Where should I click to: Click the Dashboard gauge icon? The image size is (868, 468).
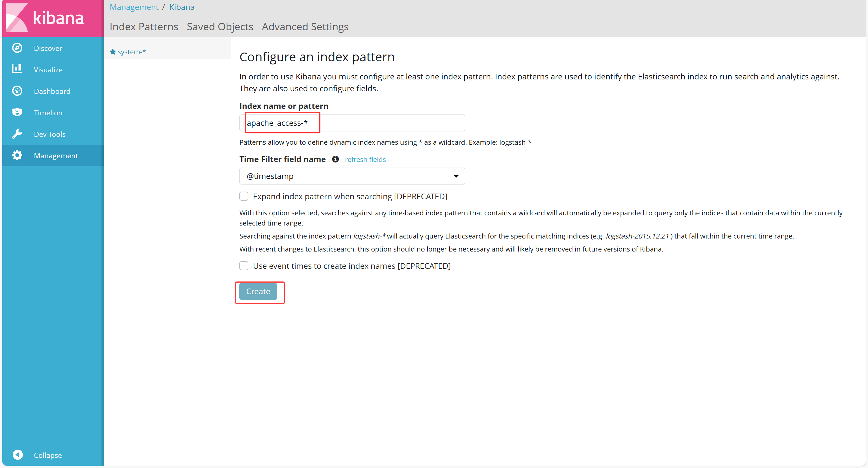click(x=17, y=91)
